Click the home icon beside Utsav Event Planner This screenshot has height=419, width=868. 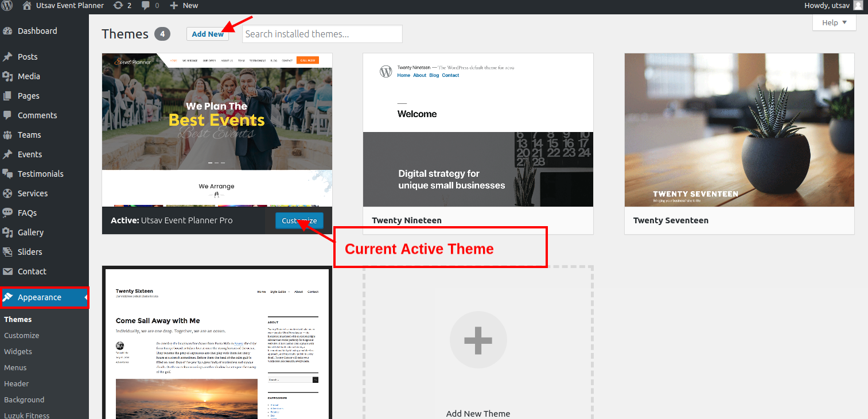[27, 5]
